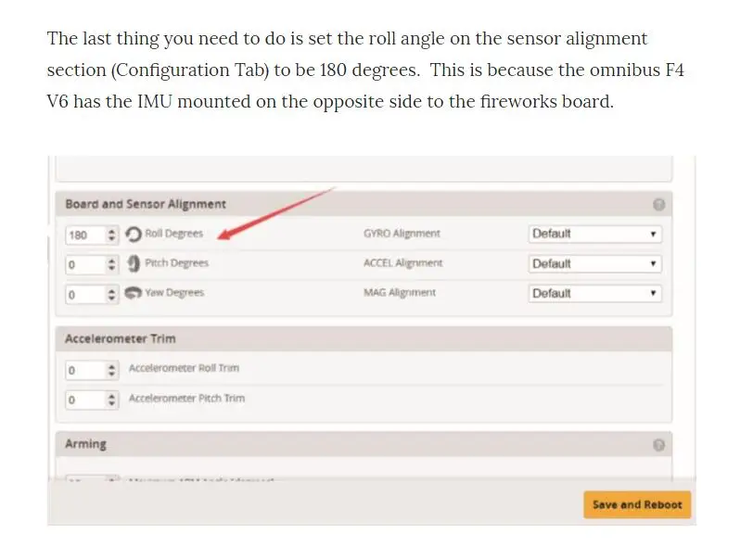Image resolution: width=753 pixels, height=560 pixels.
Task: Click the Roll Degrees value field
Action: tap(92, 235)
